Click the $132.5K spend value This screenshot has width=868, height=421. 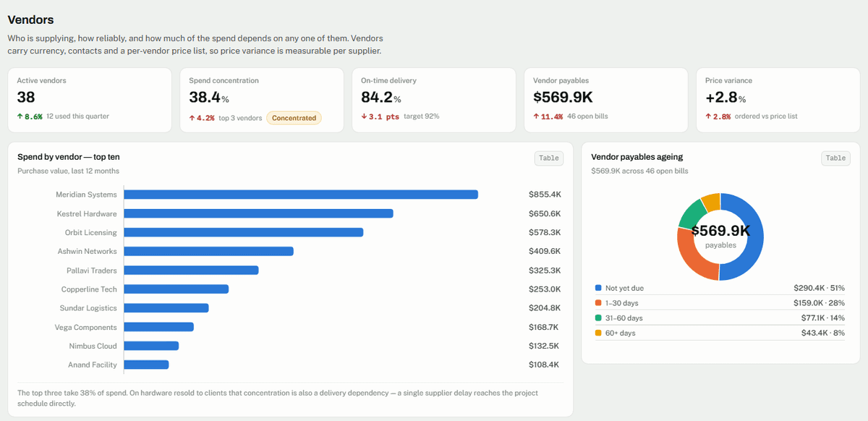point(544,346)
